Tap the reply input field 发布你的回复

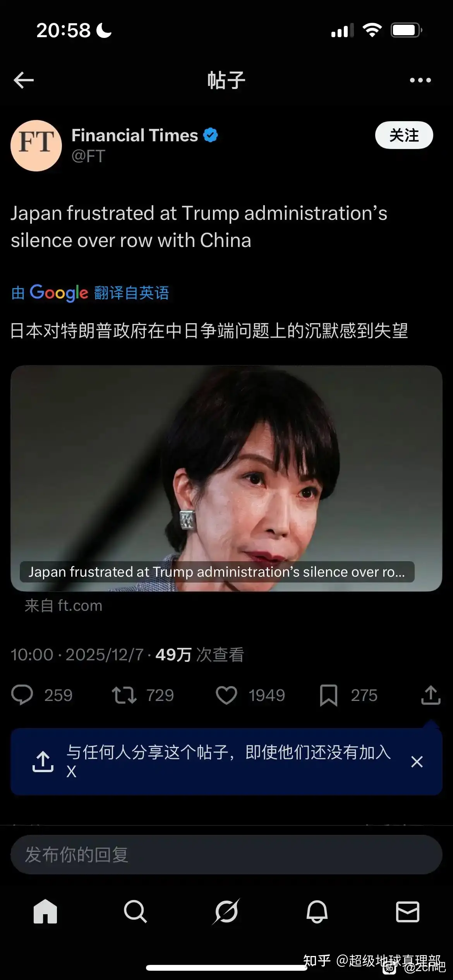(x=226, y=855)
